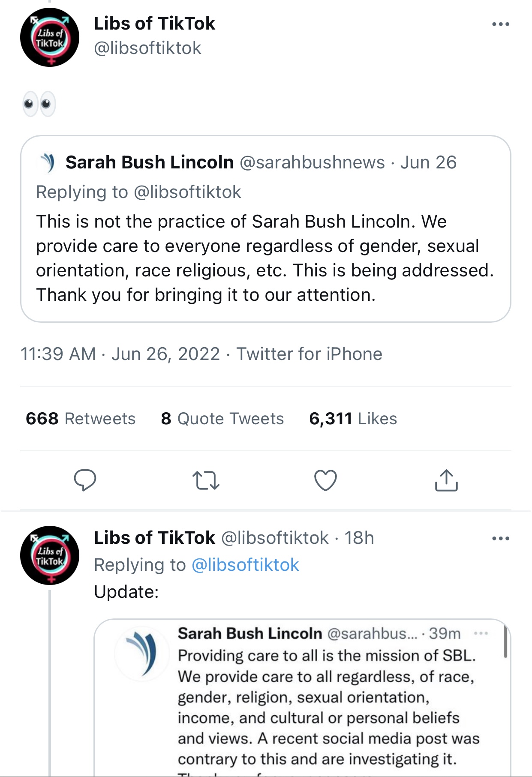Tap Sarah Bush Lincoln logo in update screenshot
532x777 pixels.
pos(142,654)
